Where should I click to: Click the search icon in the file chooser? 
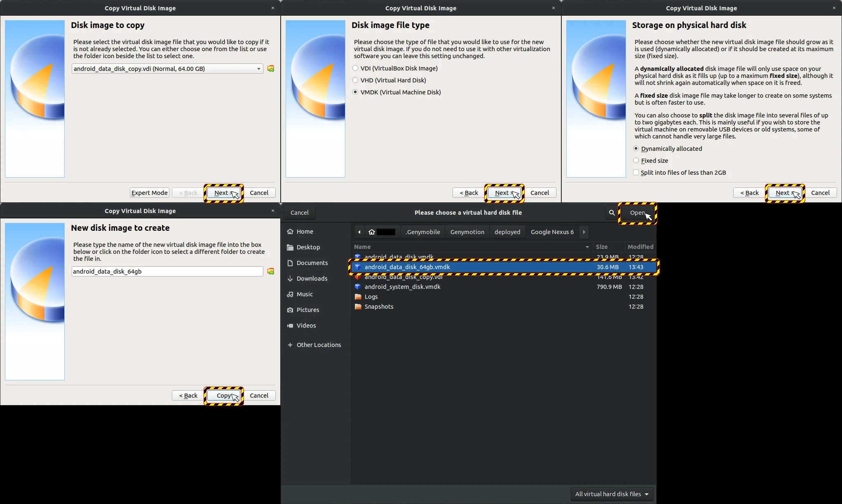point(612,213)
